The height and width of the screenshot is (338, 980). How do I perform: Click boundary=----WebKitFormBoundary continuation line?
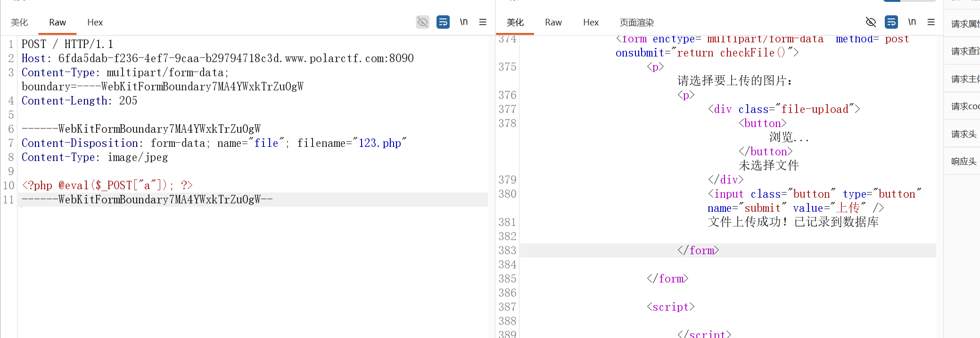(x=163, y=87)
